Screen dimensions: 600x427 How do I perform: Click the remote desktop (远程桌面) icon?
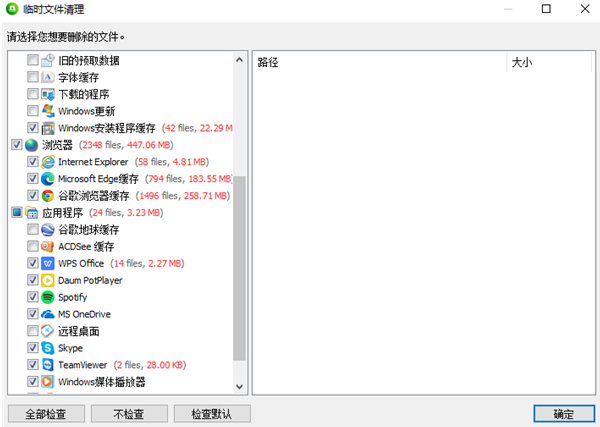coord(48,331)
